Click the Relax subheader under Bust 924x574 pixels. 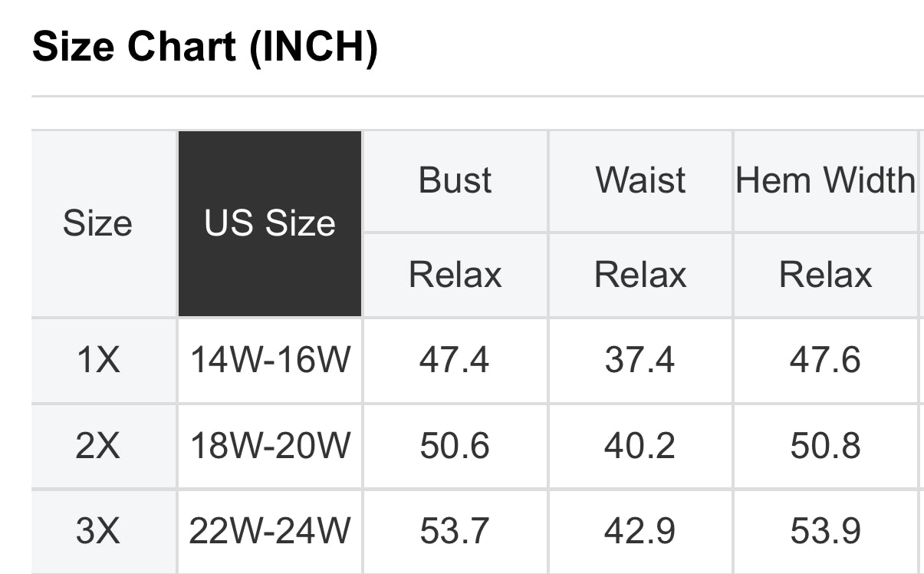(455, 275)
